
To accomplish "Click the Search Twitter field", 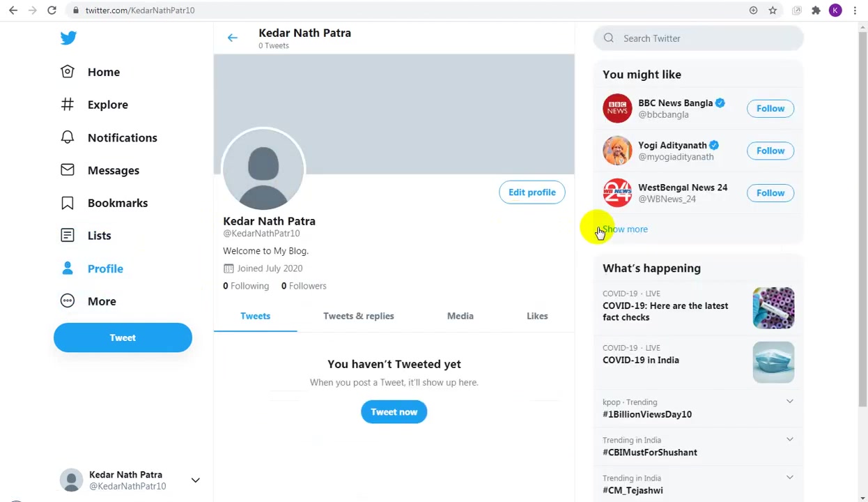I will pos(699,38).
